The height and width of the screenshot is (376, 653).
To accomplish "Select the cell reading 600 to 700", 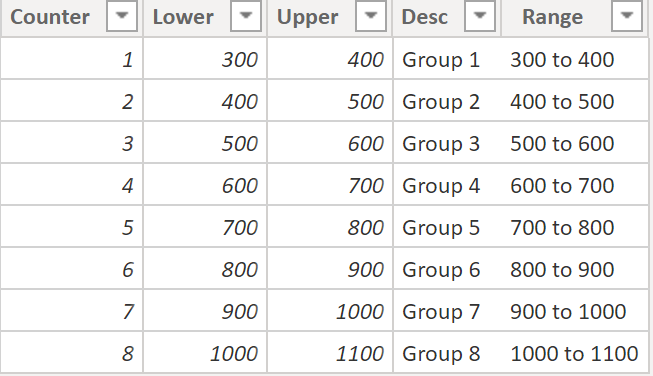I will click(x=575, y=184).
